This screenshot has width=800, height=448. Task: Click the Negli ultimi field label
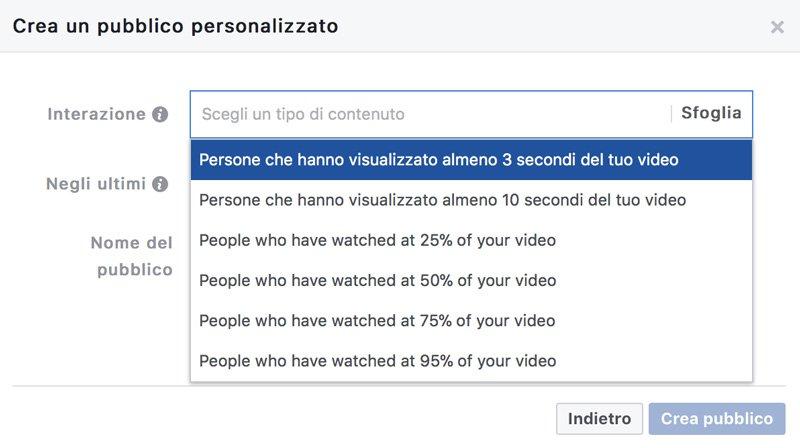(x=96, y=184)
